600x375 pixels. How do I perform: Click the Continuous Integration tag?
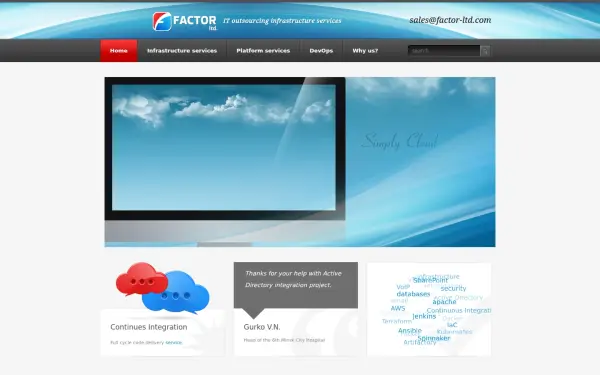pos(459,310)
